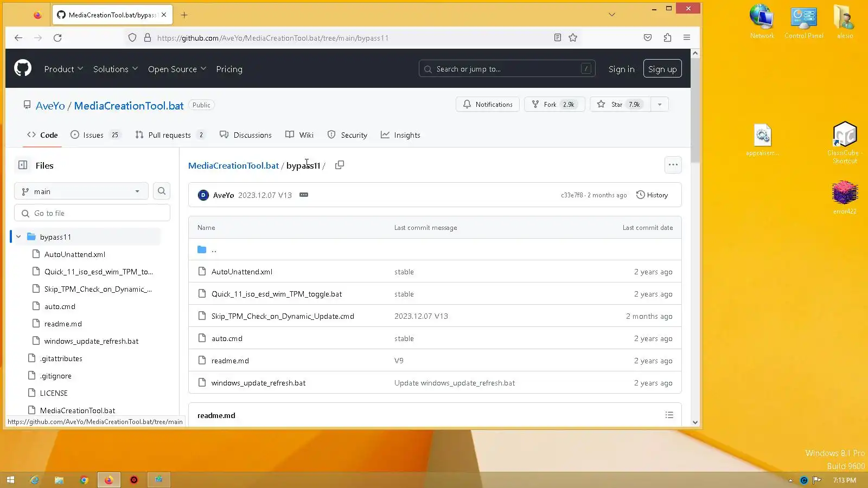Open the Pull requests tab
Image resolution: width=868 pixels, height=488 pixels.
[x=170, y=135]
